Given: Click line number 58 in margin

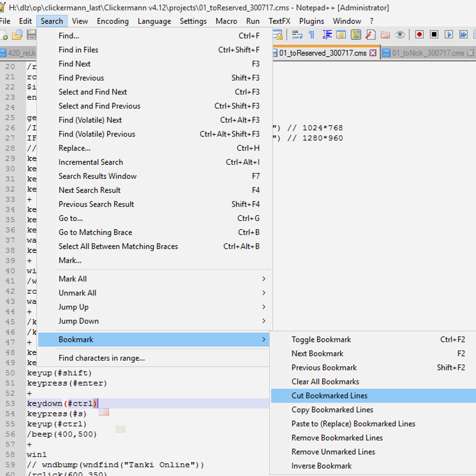Looking at the screenshot, I should pyautogui.click(x=10, y=454).
